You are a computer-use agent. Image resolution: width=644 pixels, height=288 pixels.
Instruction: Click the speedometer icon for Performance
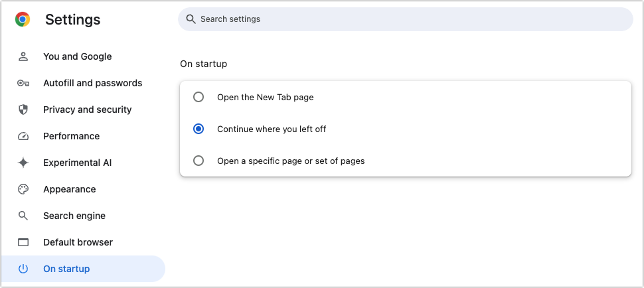[23, 136]
